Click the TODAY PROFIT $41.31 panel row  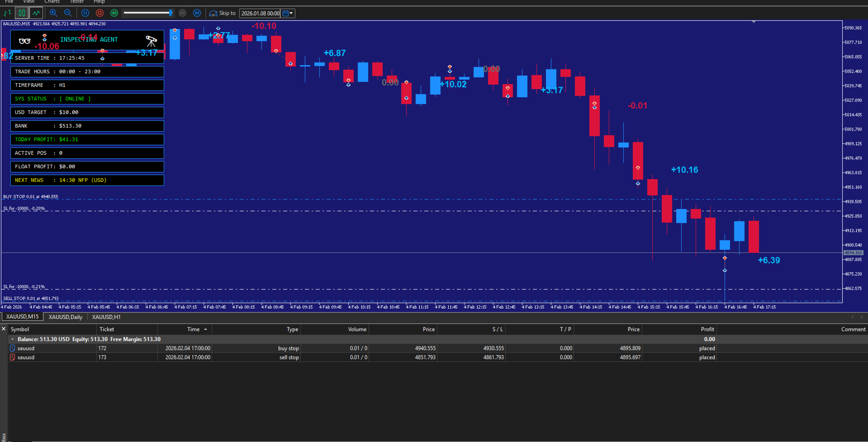point(87,139)
